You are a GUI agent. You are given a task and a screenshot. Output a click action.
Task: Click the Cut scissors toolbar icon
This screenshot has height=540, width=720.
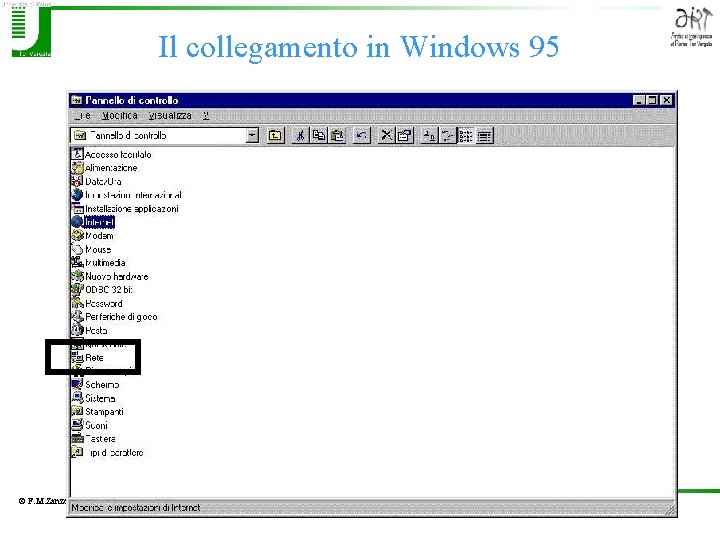coord(300,135)
